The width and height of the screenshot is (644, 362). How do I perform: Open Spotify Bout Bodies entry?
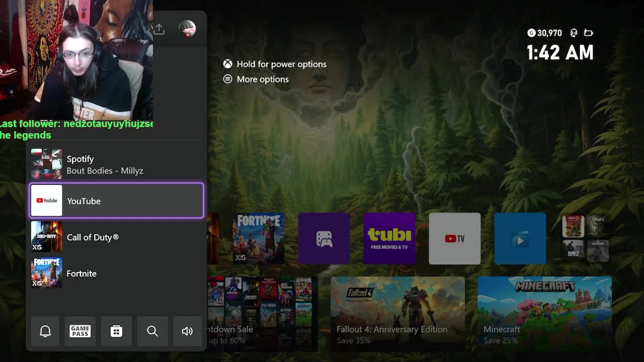pyautogui.click(x=117, y=164)
